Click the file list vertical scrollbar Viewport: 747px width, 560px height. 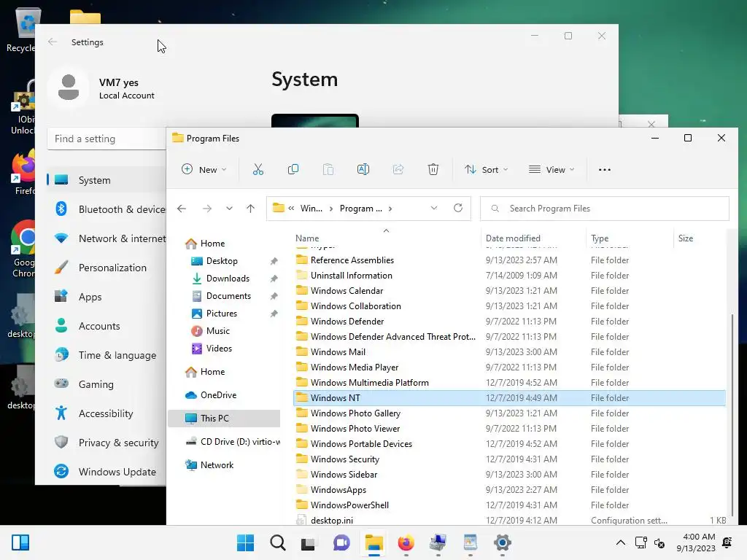(732, 414)
